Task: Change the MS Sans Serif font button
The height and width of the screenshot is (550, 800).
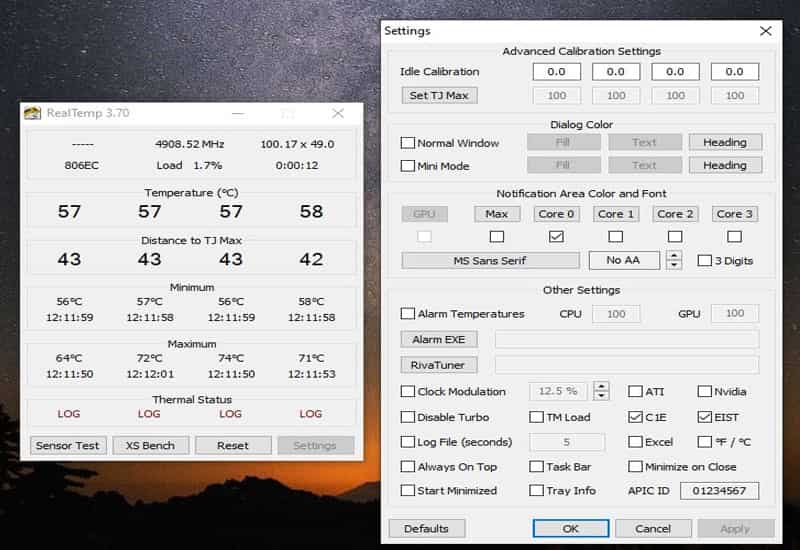Action: tap(490, 261)
